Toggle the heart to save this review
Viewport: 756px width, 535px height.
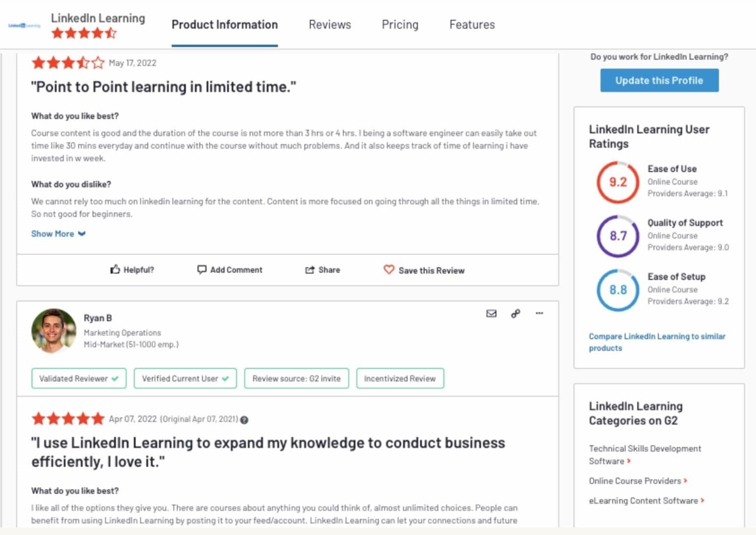[389, 270]
